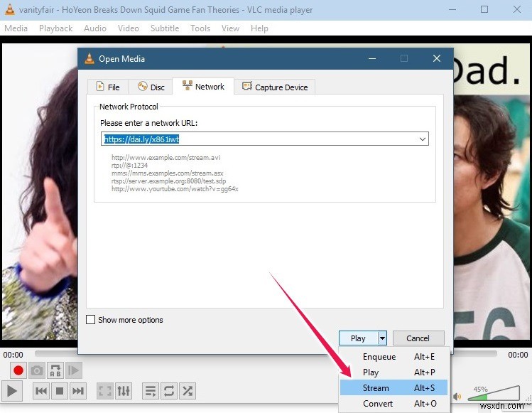The height and width of the screenshot is (413, 532).
Task: Choose Play Alt+P from the dropdown list
Action: [393, 372]
